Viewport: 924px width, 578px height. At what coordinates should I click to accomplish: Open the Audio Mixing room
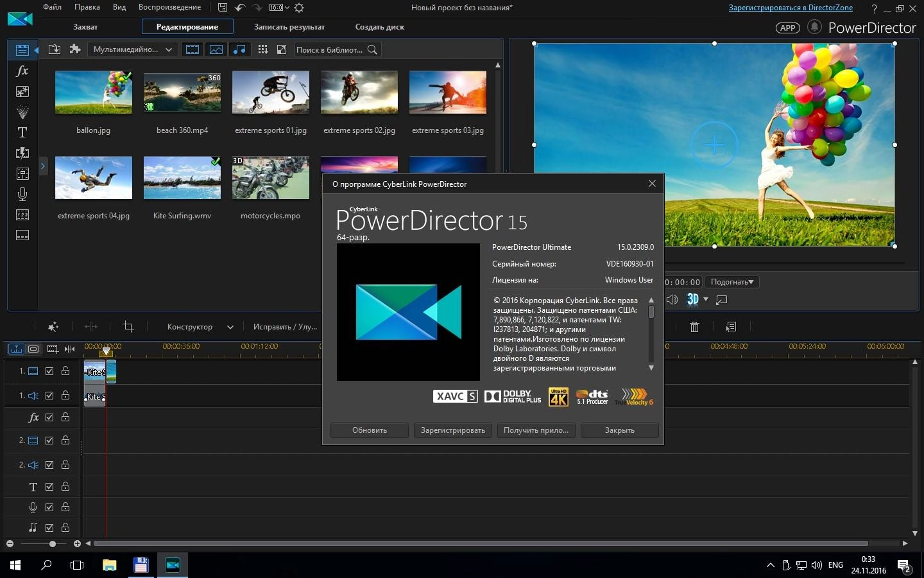tap(22, 173)
